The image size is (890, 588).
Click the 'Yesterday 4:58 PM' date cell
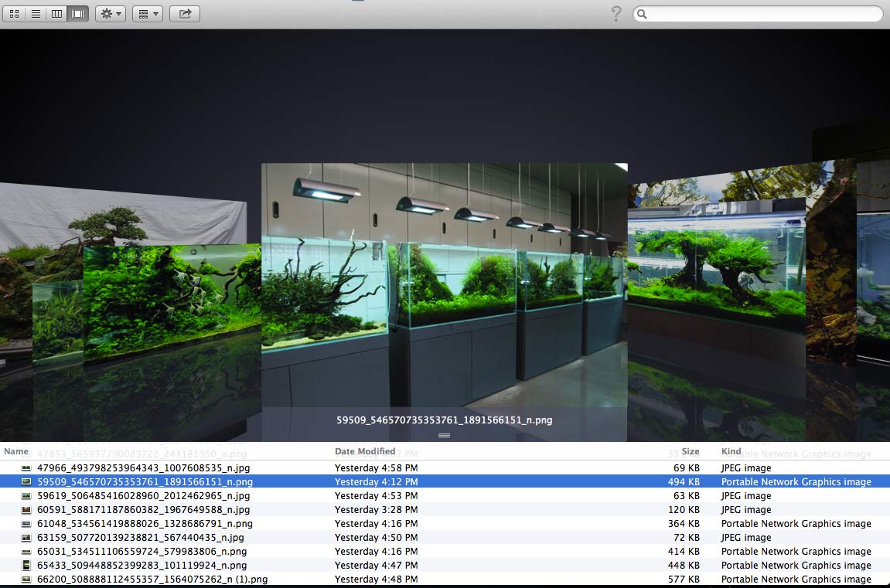tap(376, 467)
